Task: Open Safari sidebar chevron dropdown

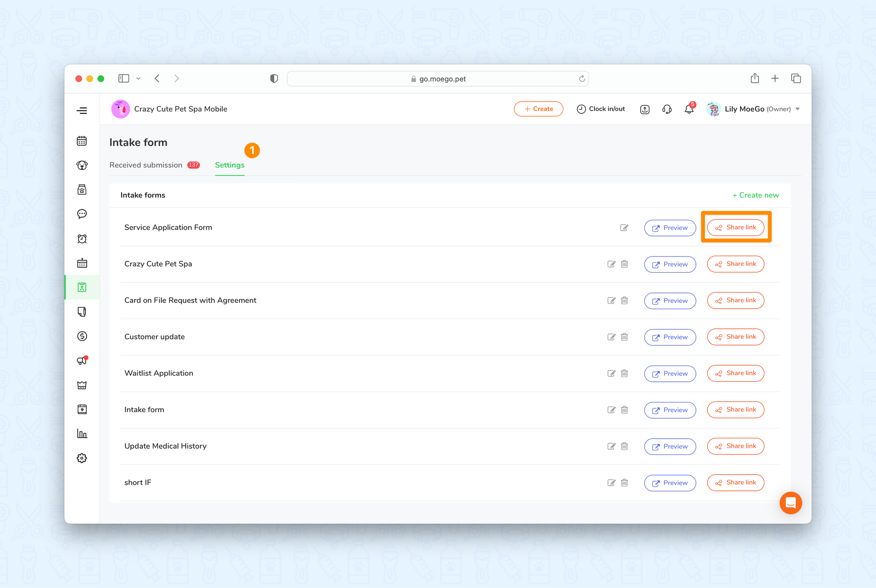Action: click(138, 79)
